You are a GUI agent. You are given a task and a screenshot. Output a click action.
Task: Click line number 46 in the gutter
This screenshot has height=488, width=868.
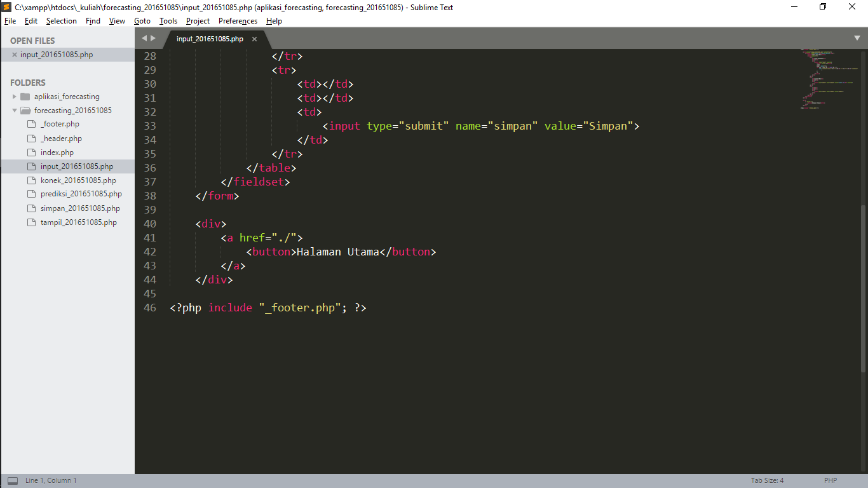coord(150,308)
